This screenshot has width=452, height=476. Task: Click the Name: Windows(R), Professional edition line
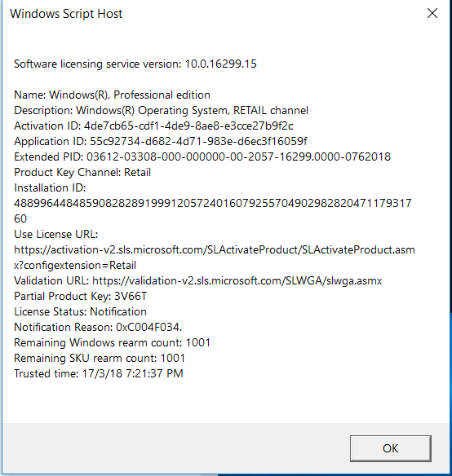(112, 95)
